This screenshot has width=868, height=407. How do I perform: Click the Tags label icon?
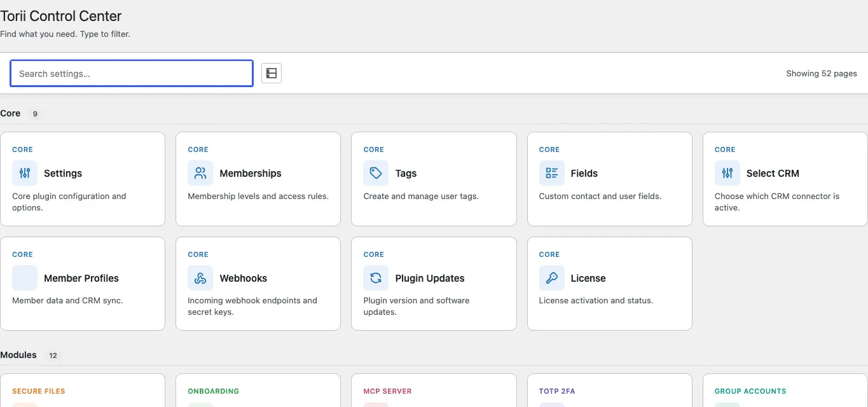pos(376,173)
